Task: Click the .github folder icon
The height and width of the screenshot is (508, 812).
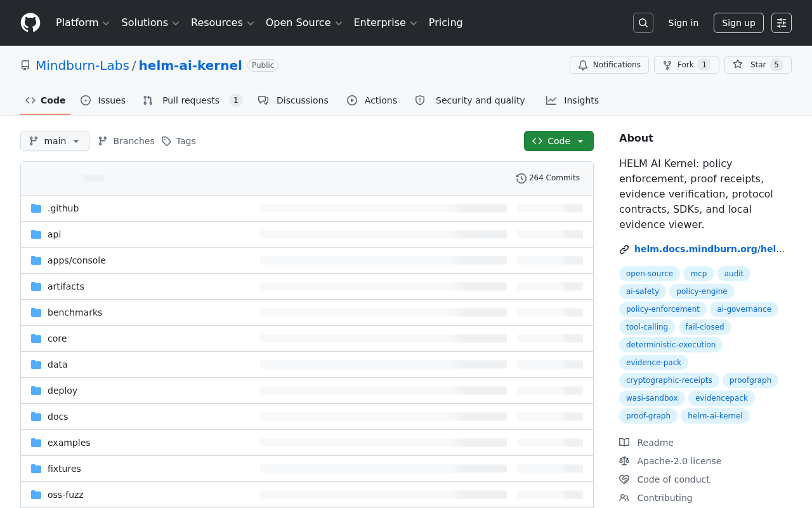Action: pos(36,208)
